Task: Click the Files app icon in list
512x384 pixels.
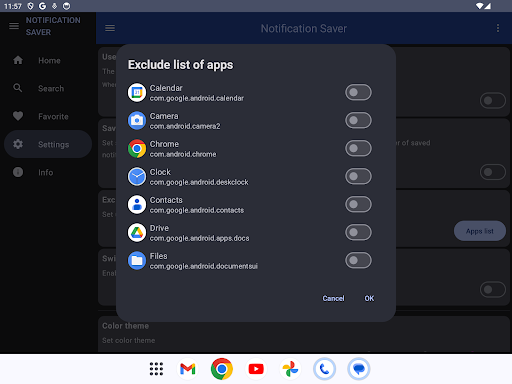Action: (137, 260)
